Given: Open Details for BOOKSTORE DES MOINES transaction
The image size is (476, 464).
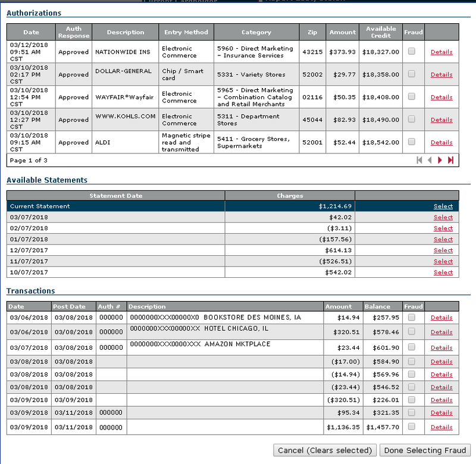Looking at the screenshot, I should 441,318.
